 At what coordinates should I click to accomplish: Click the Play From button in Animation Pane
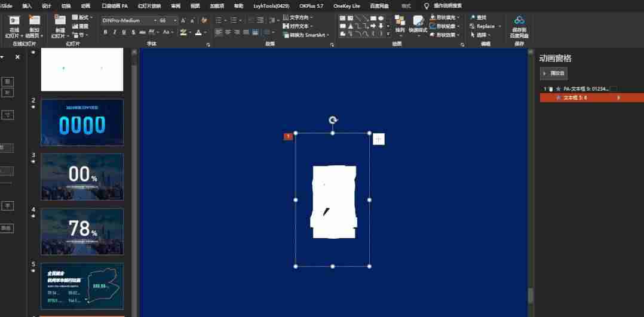554,73
